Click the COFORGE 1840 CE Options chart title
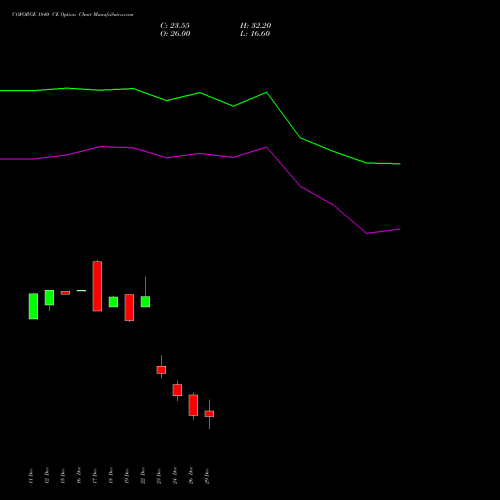 tap(73, 14)
